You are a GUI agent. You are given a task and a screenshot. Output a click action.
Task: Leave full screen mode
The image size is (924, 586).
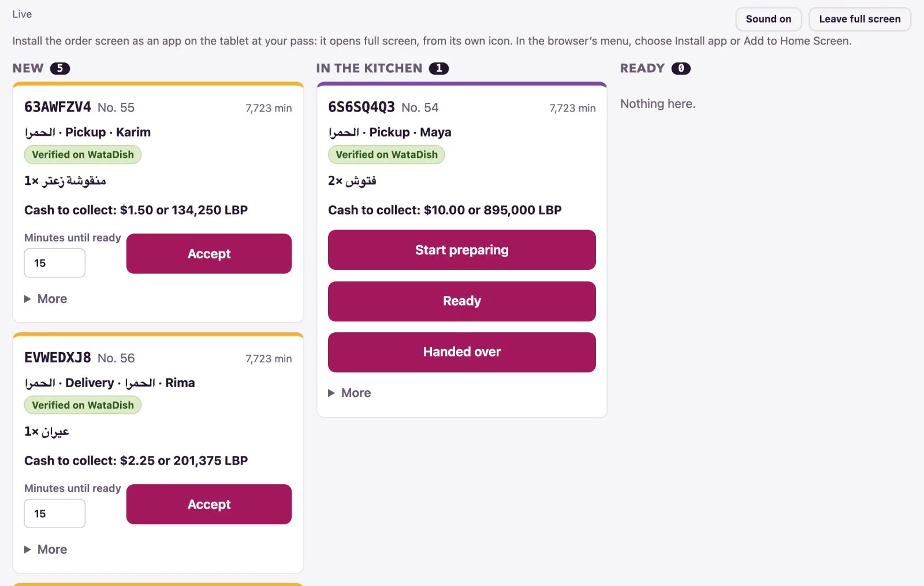[x=859, y=19]
